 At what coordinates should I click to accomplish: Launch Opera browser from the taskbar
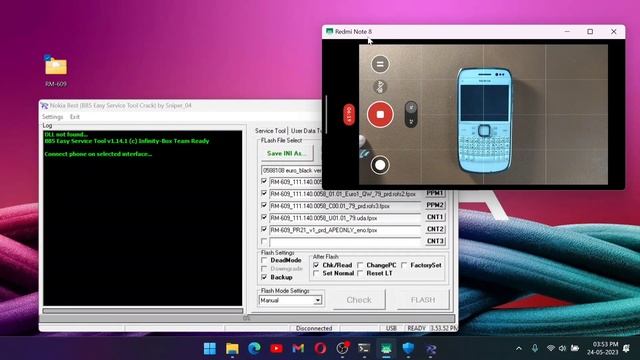pyautogui.click(x=320, y=349)
